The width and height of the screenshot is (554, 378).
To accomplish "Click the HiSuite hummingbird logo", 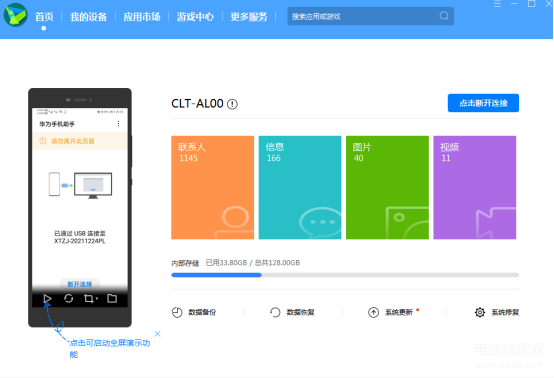I will 15,15.
